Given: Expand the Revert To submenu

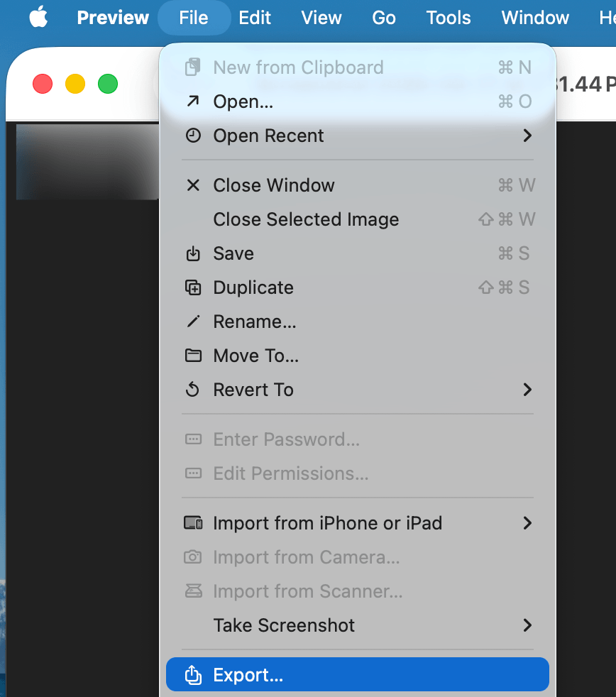Looking at the screenshot, I should (x=527, y=390).
